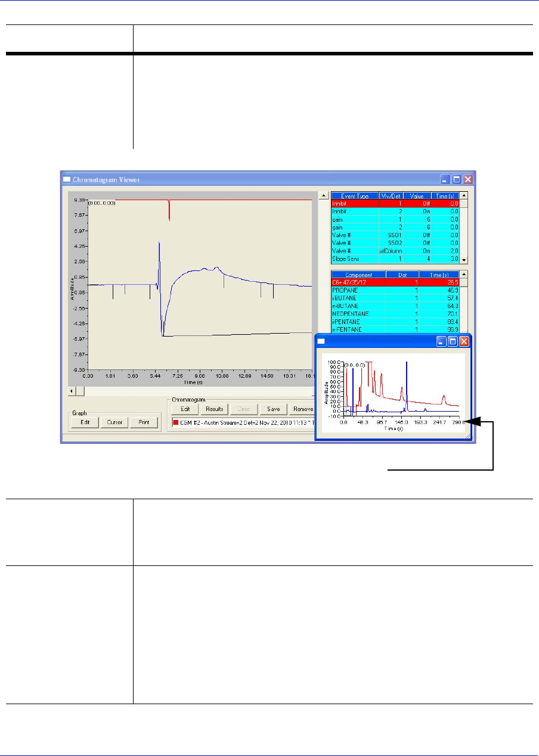Close the small overview window
The width and height of the screenshot is (539, 756).
pos(464,341)
